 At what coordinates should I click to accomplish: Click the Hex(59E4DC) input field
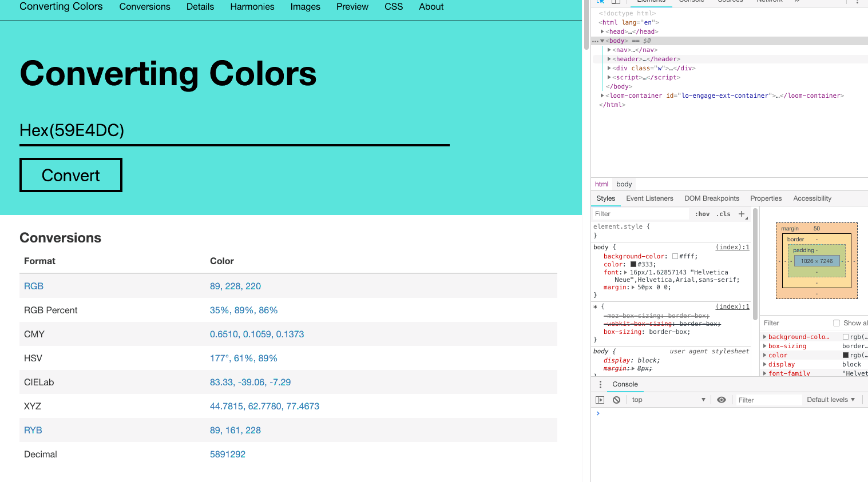[x=235, y=130]
